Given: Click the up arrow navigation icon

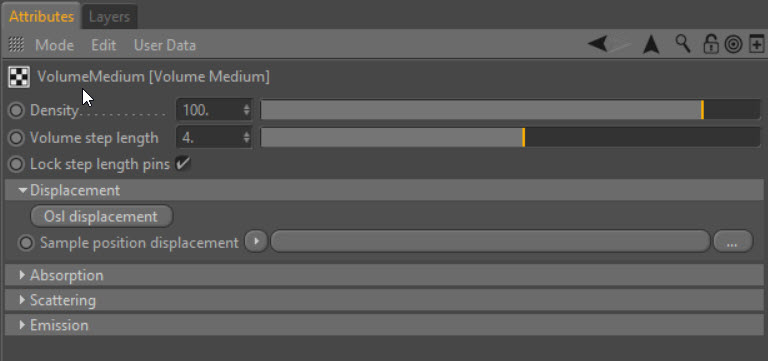Looking at the screenshot, I should click(651, 45).
